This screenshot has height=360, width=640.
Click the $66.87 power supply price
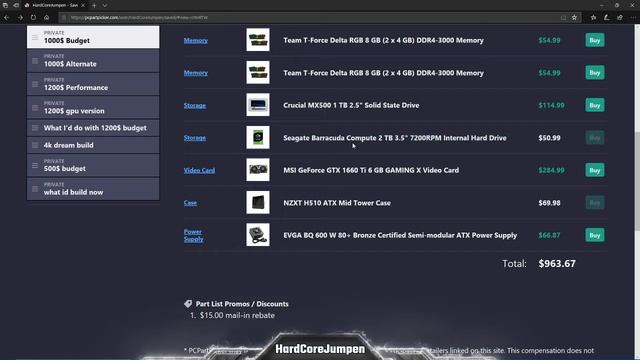[x=549, y=236]
